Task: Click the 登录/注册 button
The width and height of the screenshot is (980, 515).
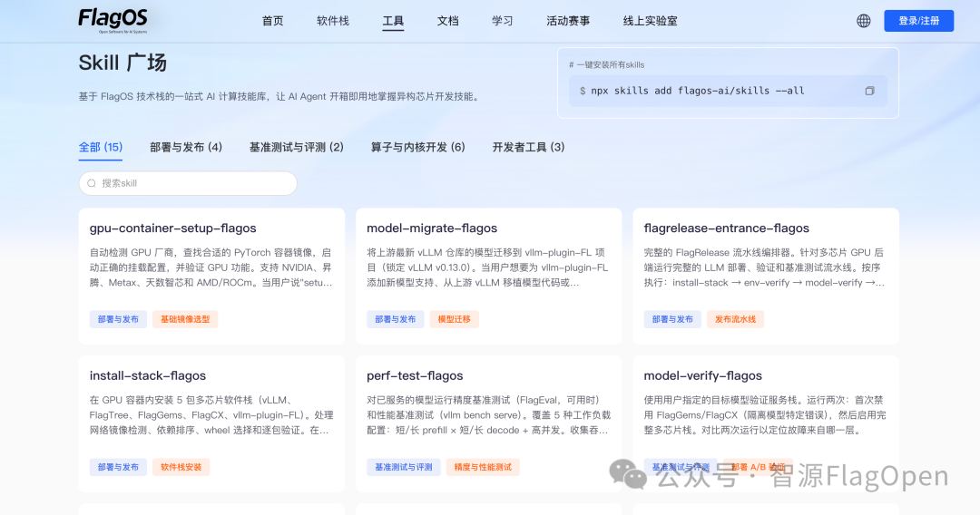Action: (918, 21)
